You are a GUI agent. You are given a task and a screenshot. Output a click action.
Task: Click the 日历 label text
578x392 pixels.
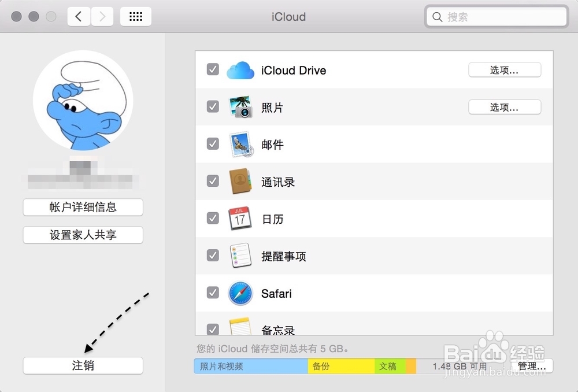272,219
